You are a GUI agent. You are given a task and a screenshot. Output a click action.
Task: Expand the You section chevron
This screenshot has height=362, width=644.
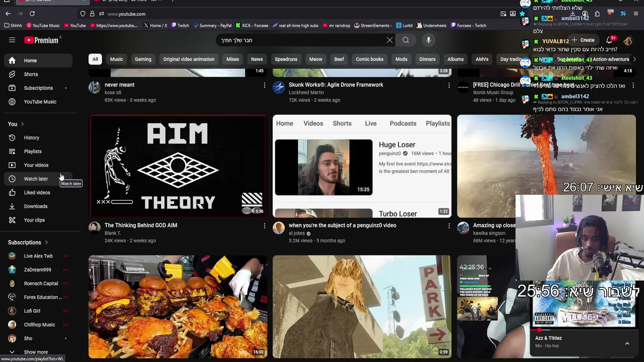click(22, 124)
